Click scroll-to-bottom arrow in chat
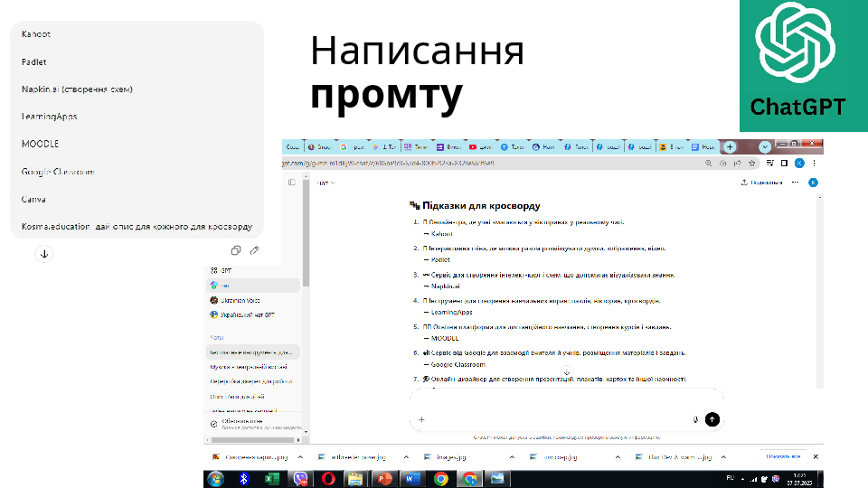Viewport: 868px width, 488px height. click(x=566, y=372)
